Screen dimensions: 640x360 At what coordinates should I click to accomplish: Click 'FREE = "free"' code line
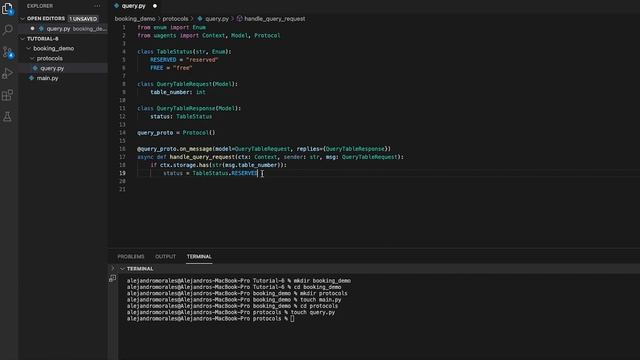click(171, 68)
